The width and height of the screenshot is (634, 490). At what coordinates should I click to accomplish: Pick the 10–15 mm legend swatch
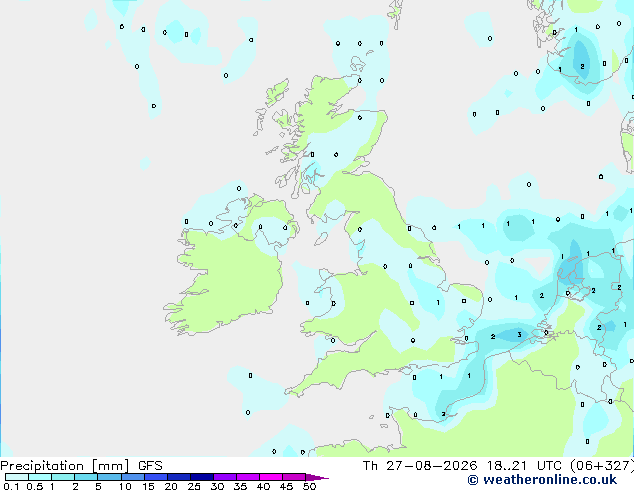(x=132, y=477)
